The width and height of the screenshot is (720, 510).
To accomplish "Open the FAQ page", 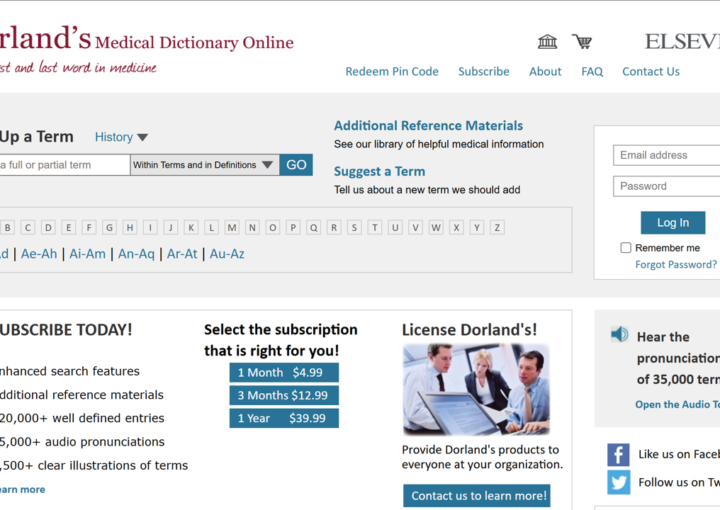I will 592,72.
